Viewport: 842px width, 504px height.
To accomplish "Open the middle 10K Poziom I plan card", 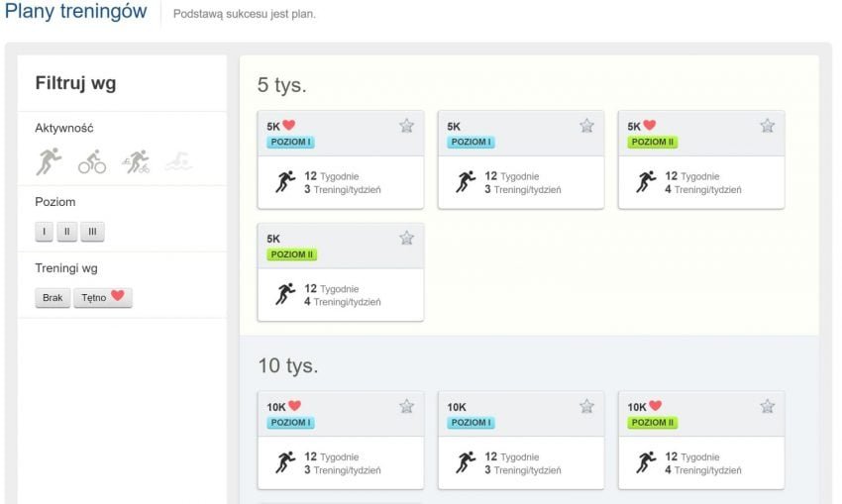I will click(520, 461).
